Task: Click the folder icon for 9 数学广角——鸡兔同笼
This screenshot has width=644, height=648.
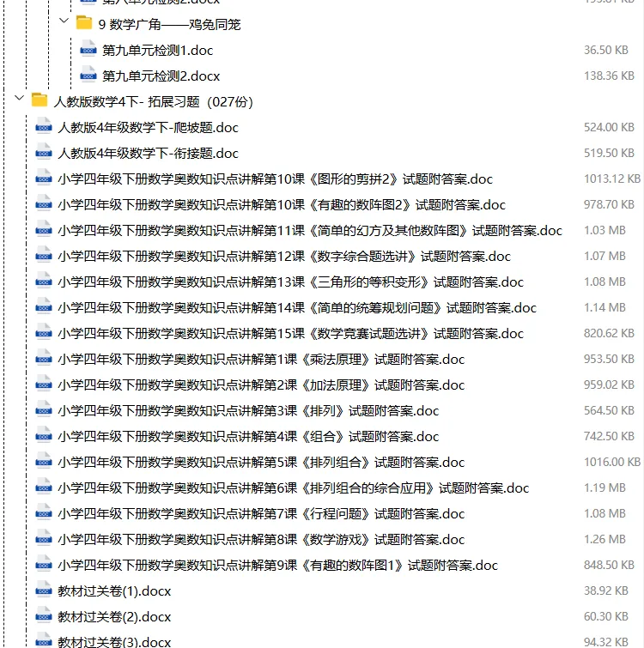Action: point(84,22)
